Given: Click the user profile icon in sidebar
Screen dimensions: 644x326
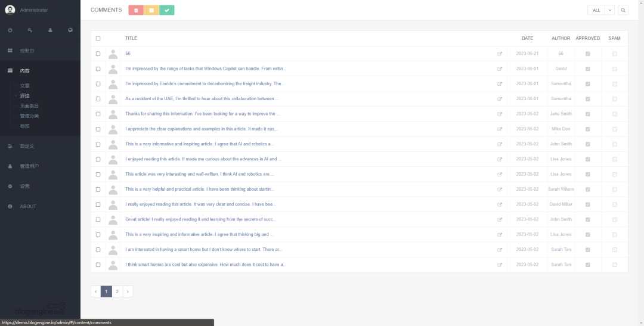Looking at the screenshot, I should point(50,30).
